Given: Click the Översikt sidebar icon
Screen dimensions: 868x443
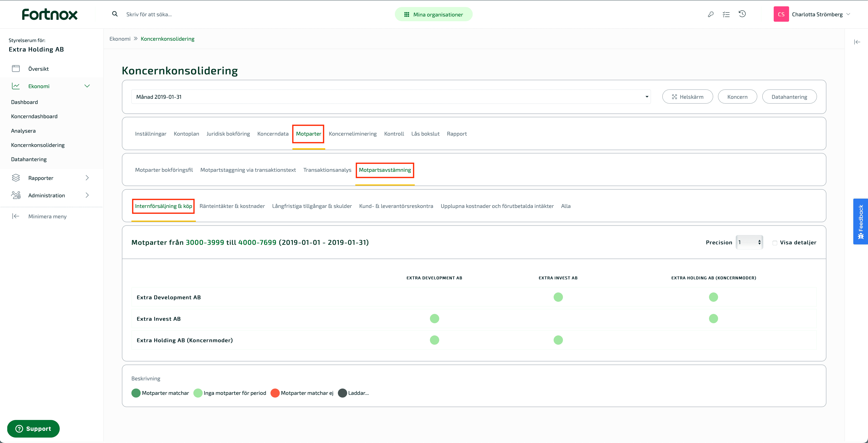Looking at the screenshot, I should pyautogui.click(x=16, y=69).
